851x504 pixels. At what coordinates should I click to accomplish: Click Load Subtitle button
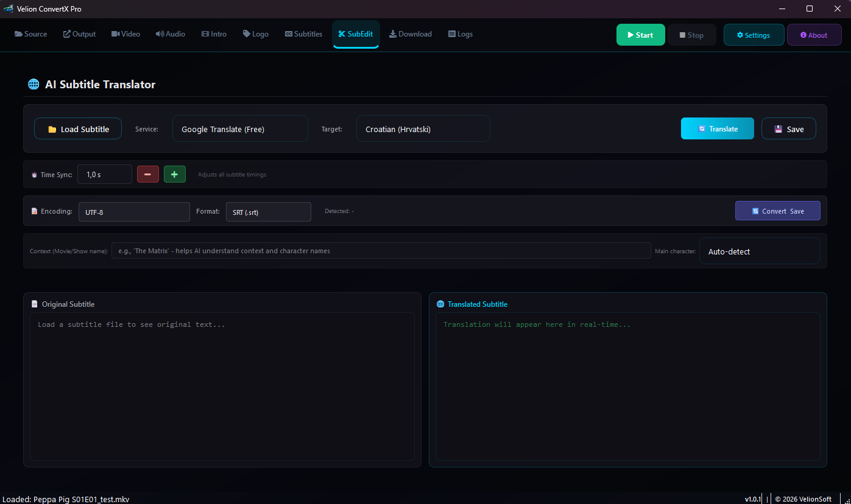click(78, 129)
